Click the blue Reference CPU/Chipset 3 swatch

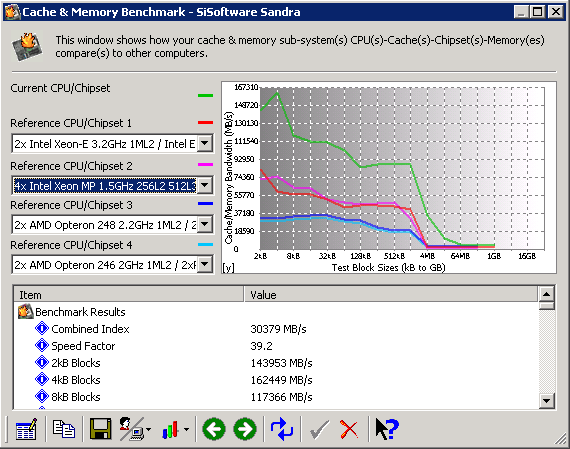(205, 204)
